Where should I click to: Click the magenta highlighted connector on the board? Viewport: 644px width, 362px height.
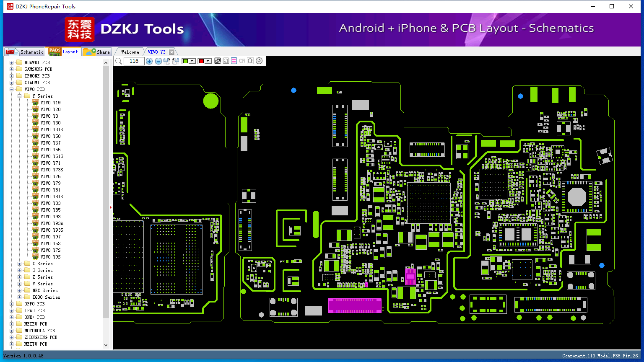pos(355,305)
